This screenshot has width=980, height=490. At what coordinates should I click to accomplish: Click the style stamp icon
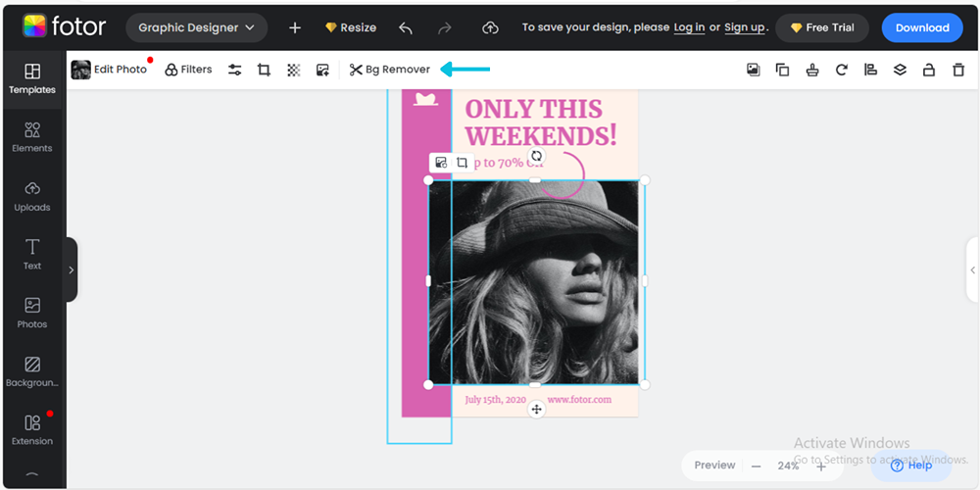click(x=811, y=70)
